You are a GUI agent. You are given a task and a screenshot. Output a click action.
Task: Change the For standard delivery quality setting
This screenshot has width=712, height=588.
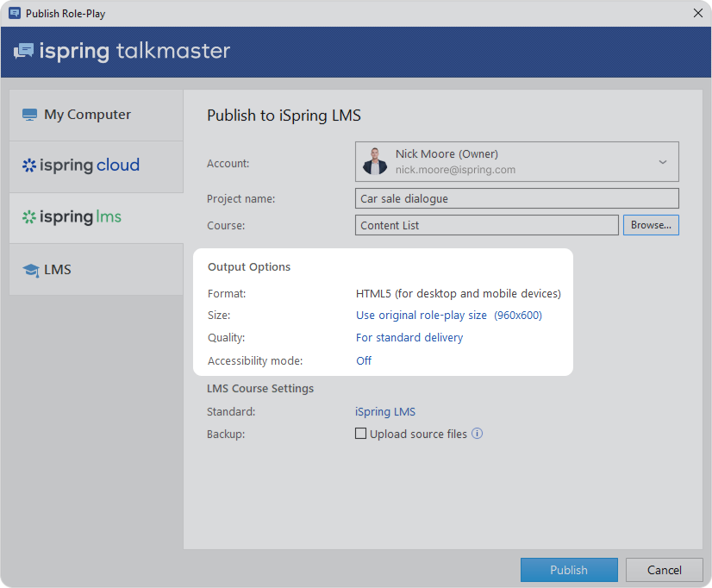pos(409,337)
